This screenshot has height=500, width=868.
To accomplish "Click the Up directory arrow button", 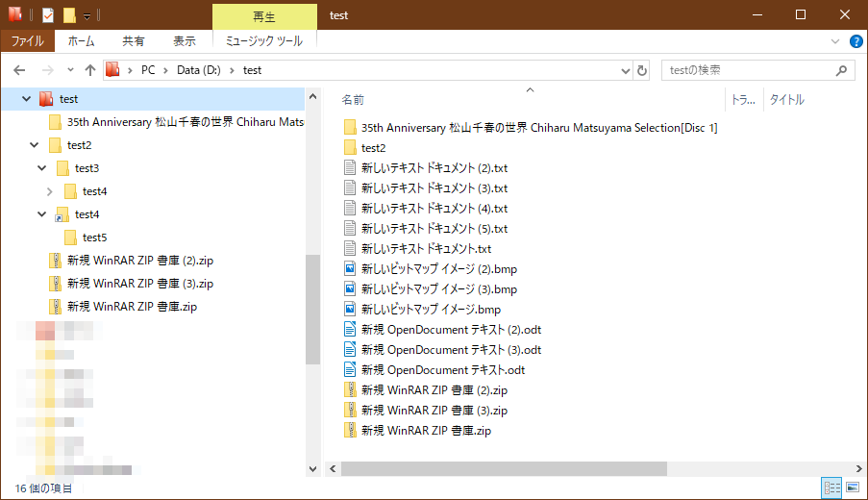I will click(x=90, y=70).
